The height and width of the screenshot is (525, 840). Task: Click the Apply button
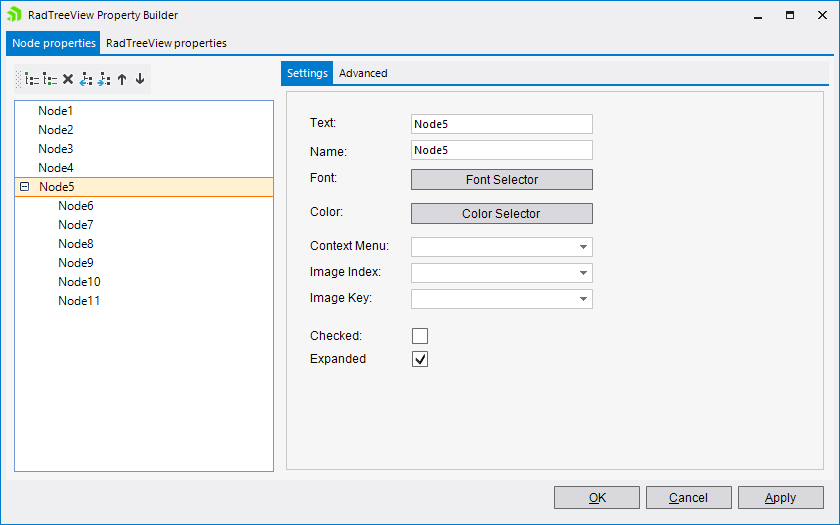(781, 498)
